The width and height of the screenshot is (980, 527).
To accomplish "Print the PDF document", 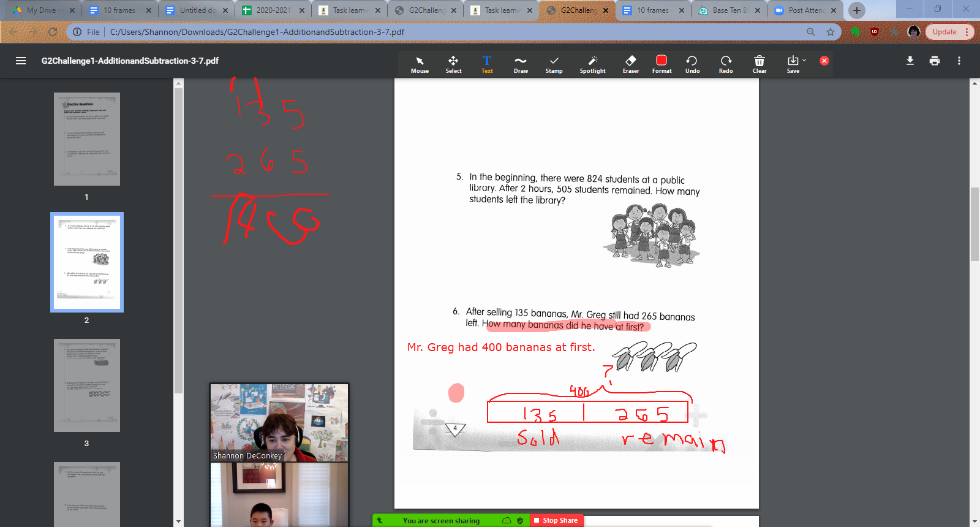I will pyautogui.click(x=935, y=61).
